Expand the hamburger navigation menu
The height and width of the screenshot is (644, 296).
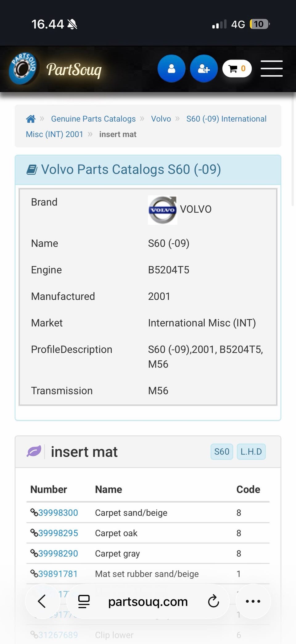[272, 69]
